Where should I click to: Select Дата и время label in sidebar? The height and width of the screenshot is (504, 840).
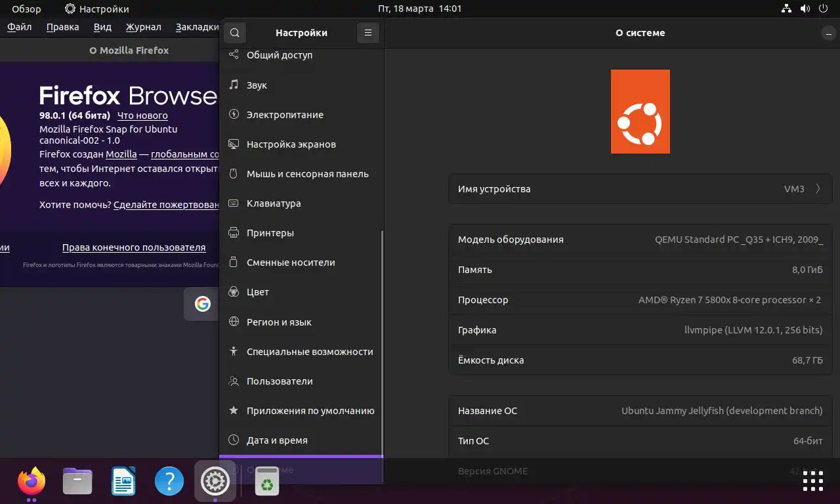[x=277, y=440]
